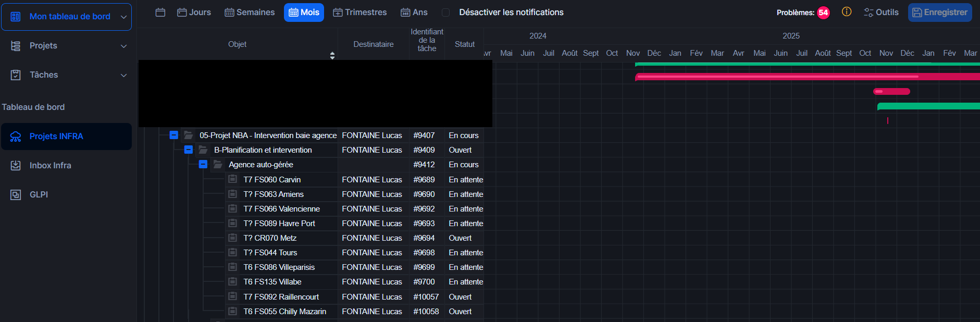Image resolution: width=980 pixels, height=322 pixels.
Task: Open Projets INFRA dashboard
Action: [66, 137]
